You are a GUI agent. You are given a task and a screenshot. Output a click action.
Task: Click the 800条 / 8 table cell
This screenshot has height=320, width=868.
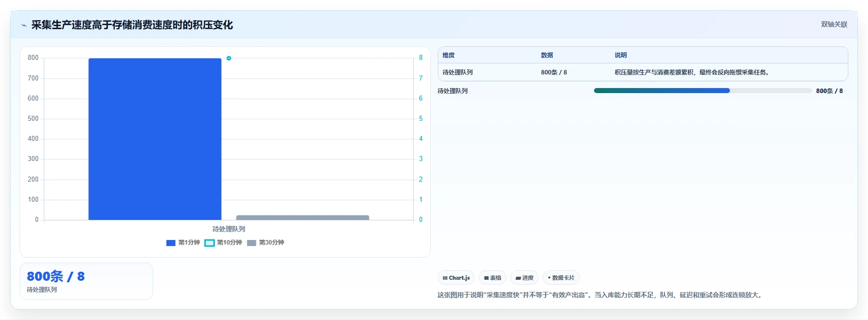(x=554, y=72)
